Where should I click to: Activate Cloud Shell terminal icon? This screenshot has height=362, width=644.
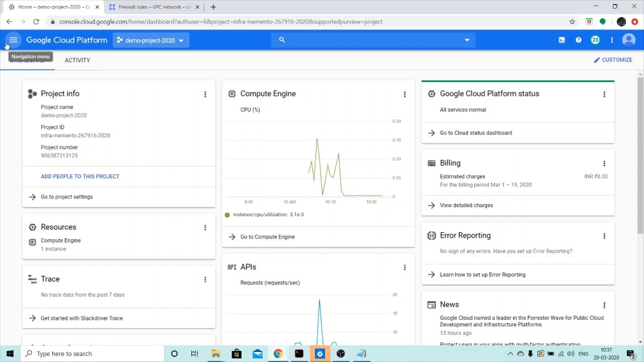point(561,40)
